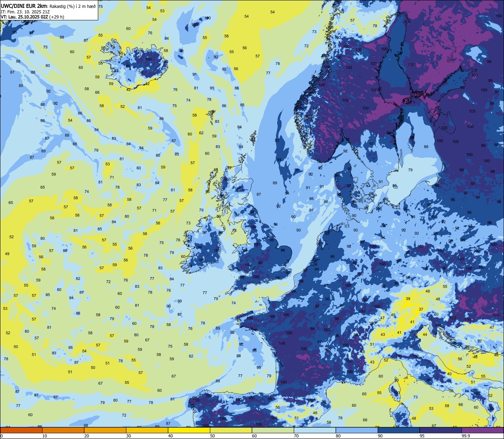Click the dark navy 95–99.9 legend swatch
This screenshot has width=504, height=439.
click(x=441, y=430)
